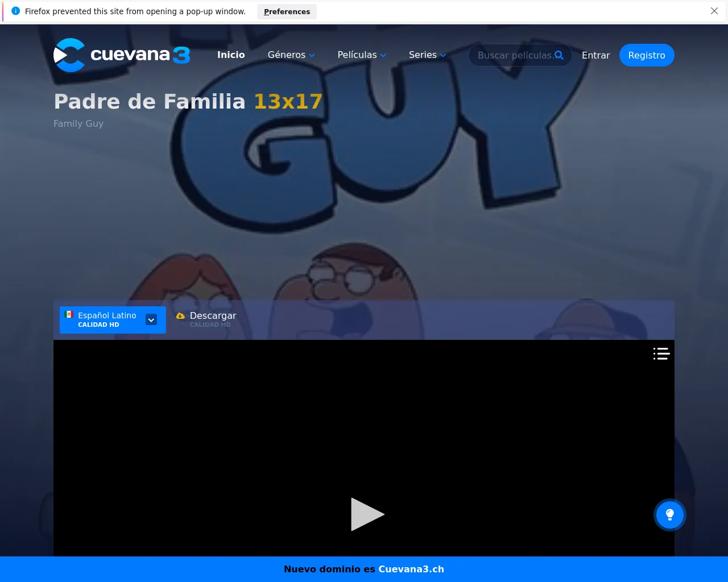Open the Cuevana3.ch new domain link
728x582 pixels.
[411, 569]
